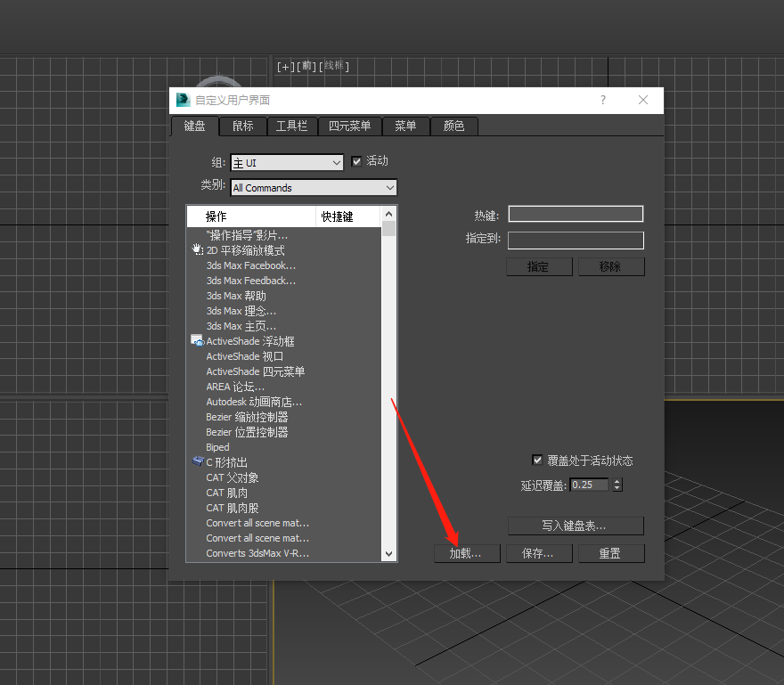Select CAT 肌肉 entry
The image size is (784, 685).
pos(226,493)
